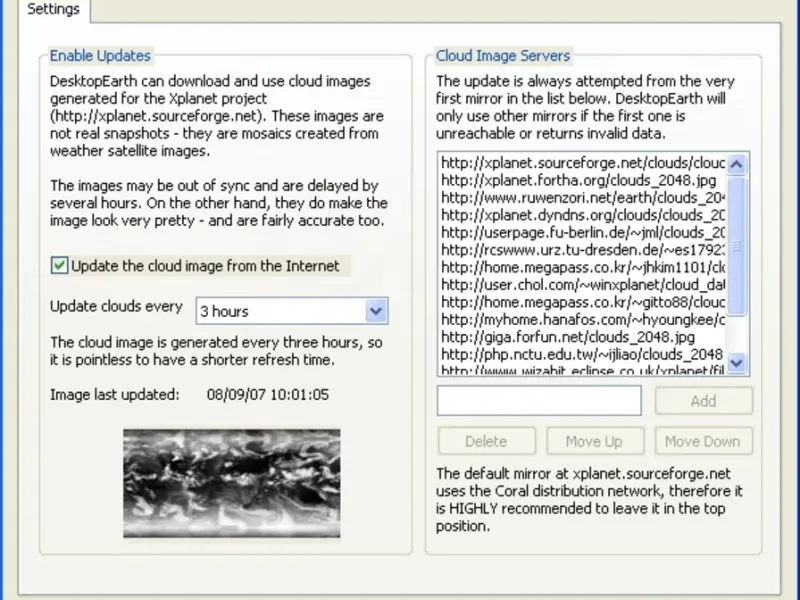Click the cloud image preview thumbnail

click(232, 483)
